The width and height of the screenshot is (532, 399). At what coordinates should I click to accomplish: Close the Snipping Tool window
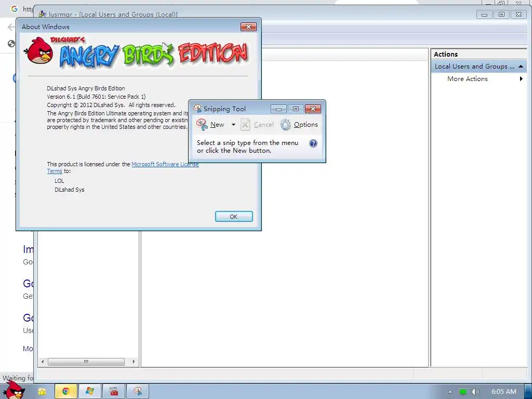tap(313, 109)
